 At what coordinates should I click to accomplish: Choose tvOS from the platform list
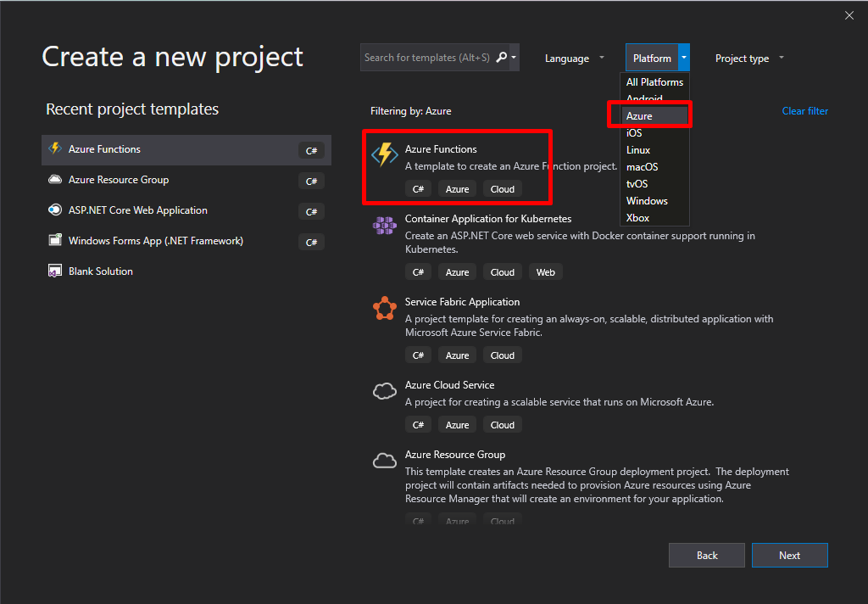pyautogui.click(x=654, y=184)
